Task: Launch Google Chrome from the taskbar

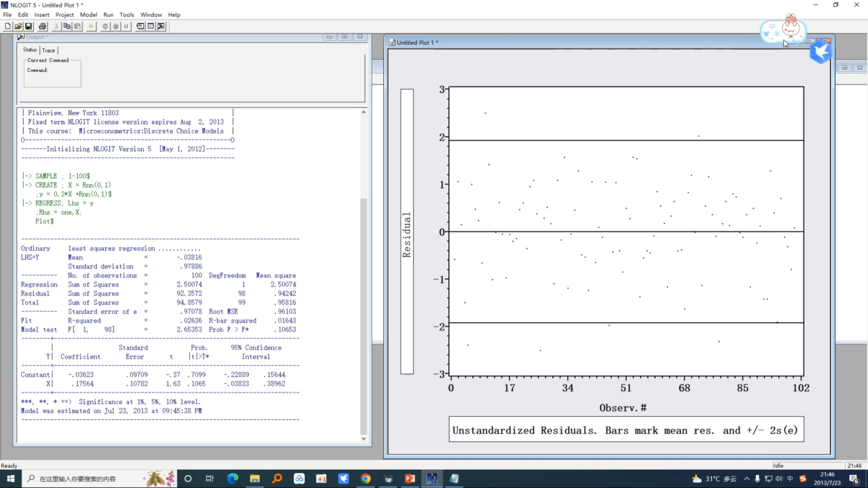Action: 366,479
